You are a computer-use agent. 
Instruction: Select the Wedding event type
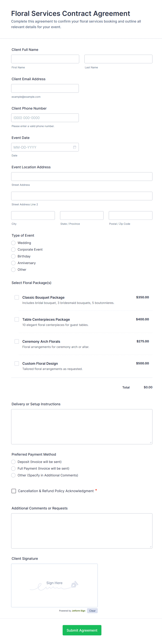pos(13,243)
